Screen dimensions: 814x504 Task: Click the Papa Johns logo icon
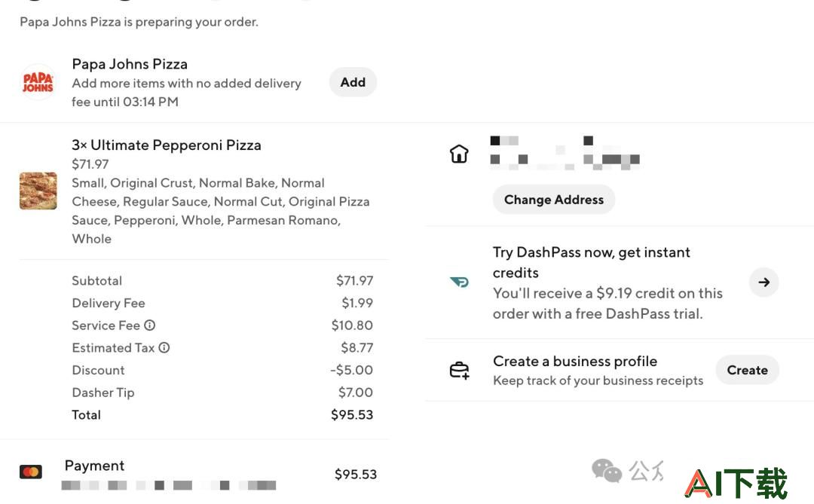coord(38,82)
